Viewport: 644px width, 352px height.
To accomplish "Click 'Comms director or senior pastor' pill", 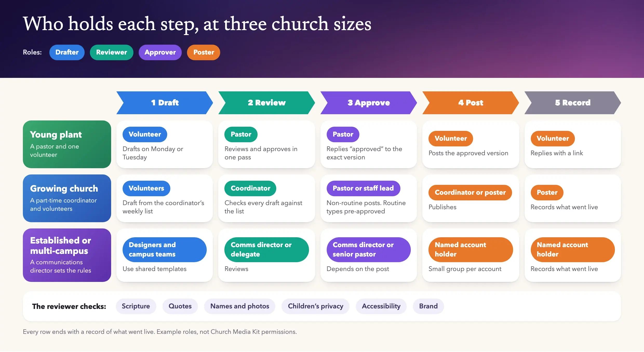I will (369, 250).
